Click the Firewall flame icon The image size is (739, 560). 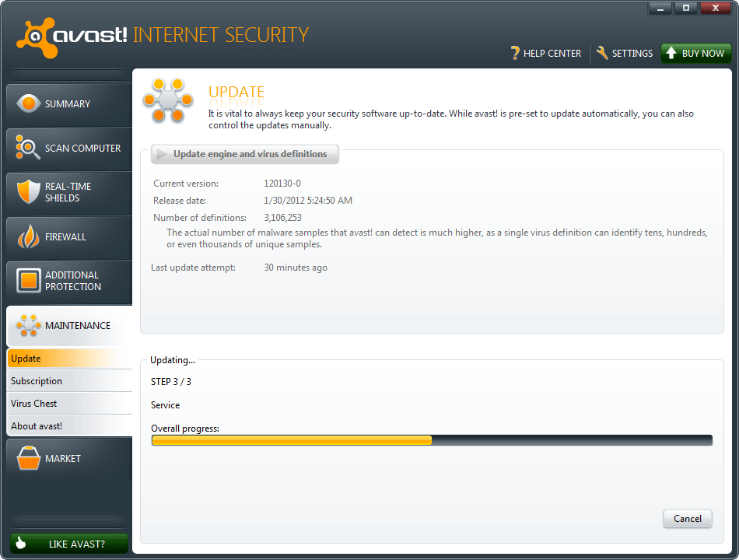(28, 236)
